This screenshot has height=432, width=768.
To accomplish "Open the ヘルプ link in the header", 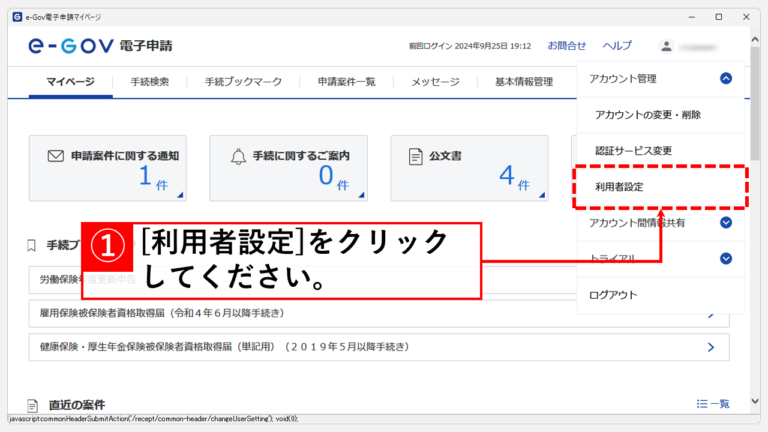I will pyautogui.click(x=617, y=46).
